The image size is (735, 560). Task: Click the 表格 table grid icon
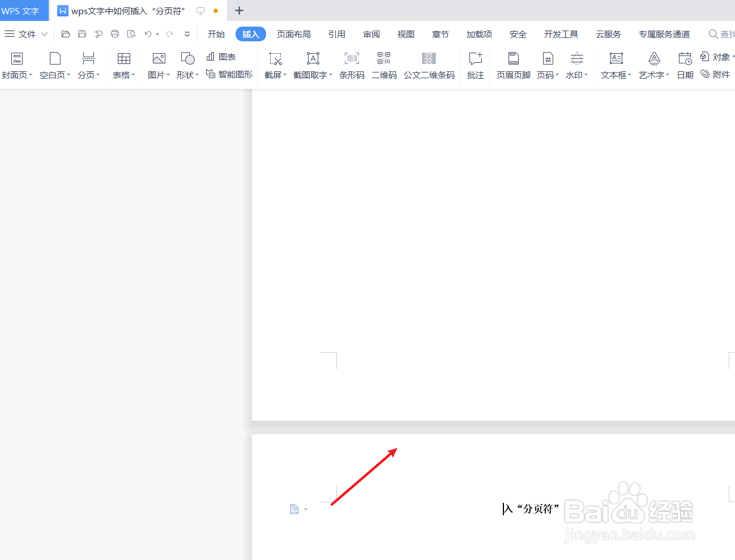point(124,58)
